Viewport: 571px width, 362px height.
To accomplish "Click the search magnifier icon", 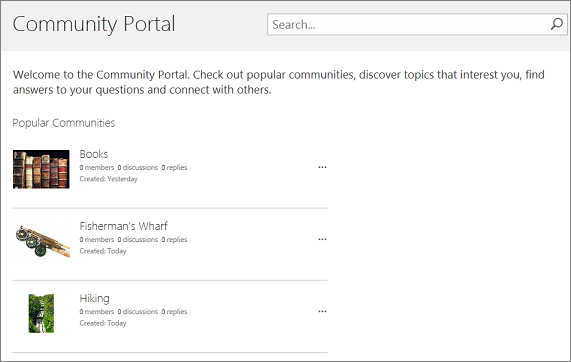I will click(x=556, y=24).
